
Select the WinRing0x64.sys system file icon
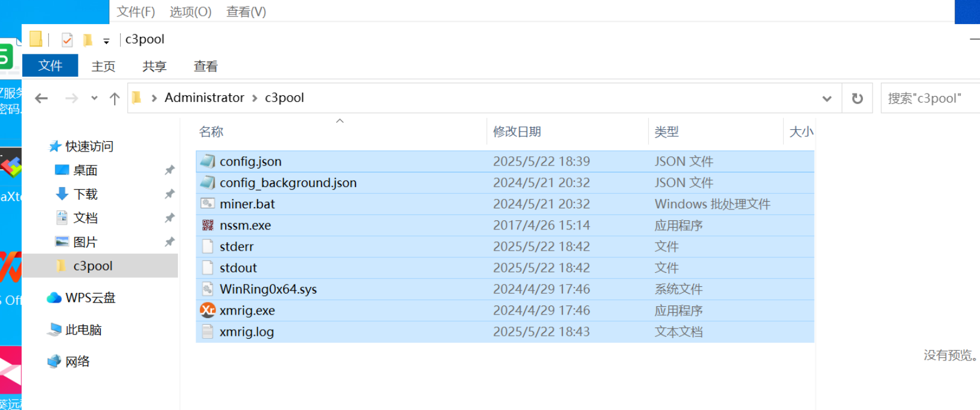pyautogui.click(x=208, y=289)
